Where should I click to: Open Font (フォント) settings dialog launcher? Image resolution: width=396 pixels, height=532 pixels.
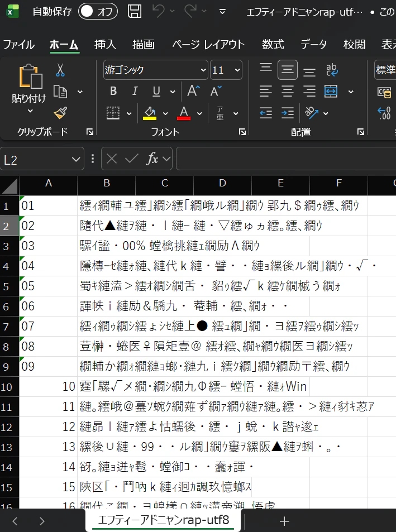tap(242, 132)
